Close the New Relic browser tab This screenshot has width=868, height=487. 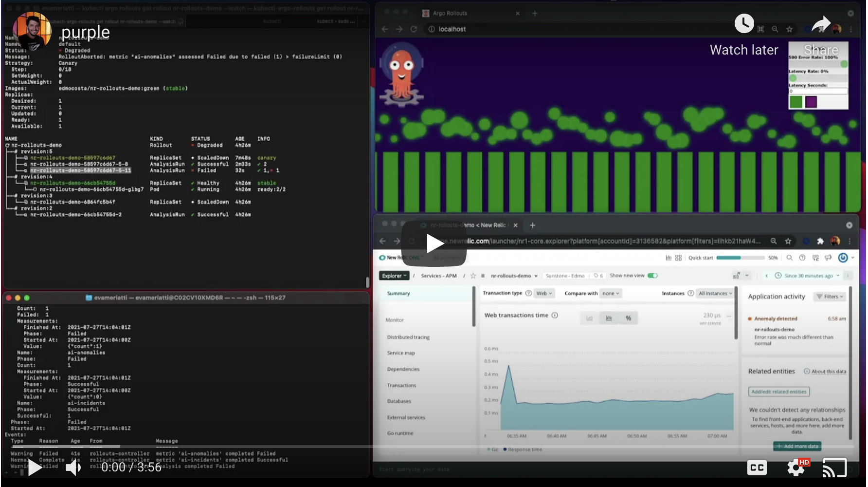515,225
